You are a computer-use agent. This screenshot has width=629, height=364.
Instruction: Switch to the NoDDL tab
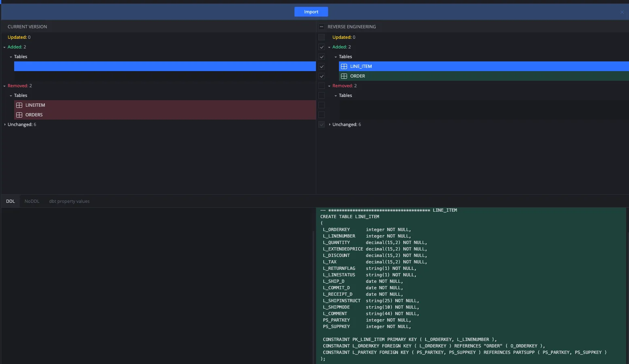(x=32, y=201)
